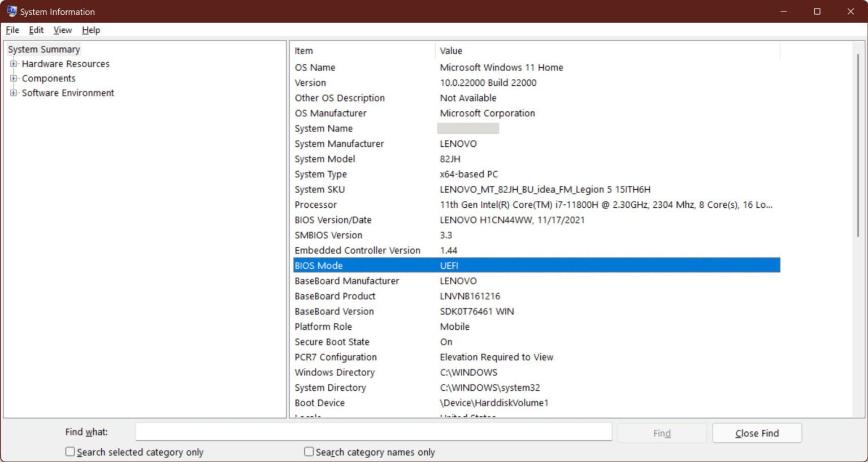The height and width of the screenshot is (462, 868).
Task: Open the Help menu
Action: point(90,30)
